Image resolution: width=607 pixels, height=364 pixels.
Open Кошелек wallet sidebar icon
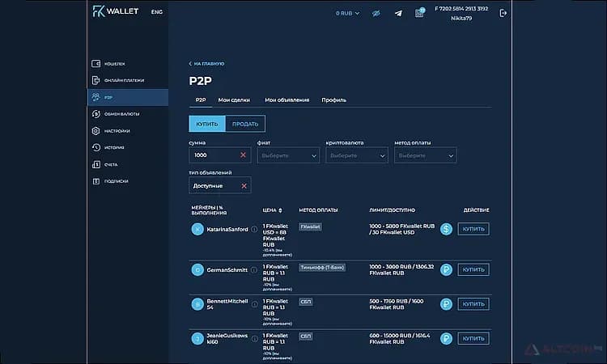(x=96, y=63)
